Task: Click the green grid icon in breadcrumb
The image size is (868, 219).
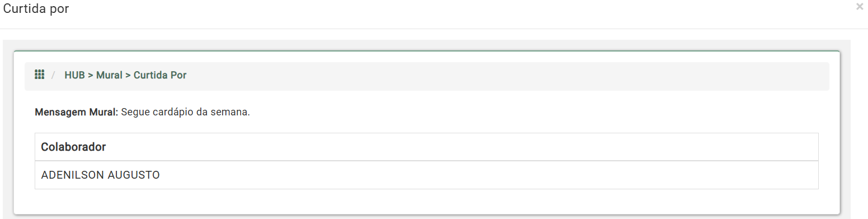Action: point(39,74)
